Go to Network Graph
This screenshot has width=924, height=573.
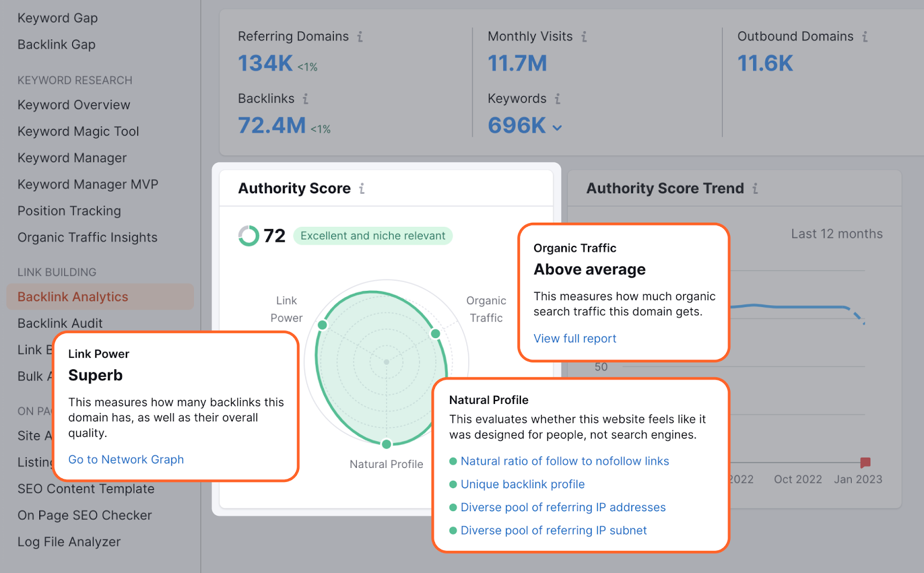click(126, 459)
